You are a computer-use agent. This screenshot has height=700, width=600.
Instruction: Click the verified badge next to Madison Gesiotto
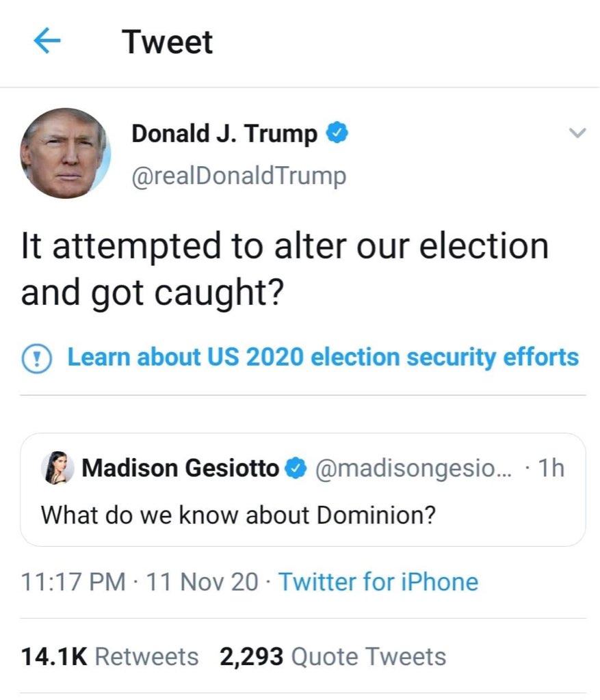pos(295,468)
